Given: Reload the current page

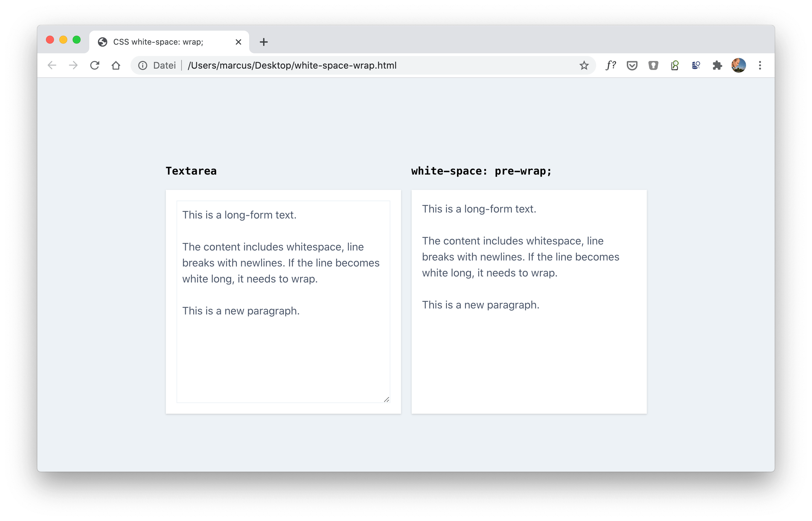Looking at the screenshot, I should click(95, 65).
